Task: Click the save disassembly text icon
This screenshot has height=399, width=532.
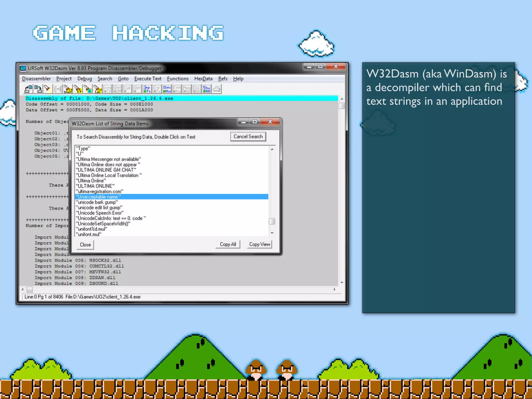Action: point(38,89)
